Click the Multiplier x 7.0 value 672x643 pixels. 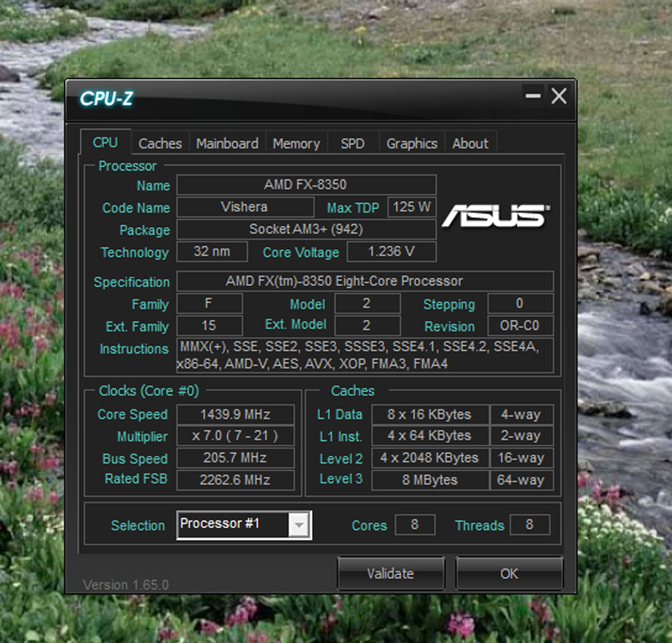(x=235, y=436)
